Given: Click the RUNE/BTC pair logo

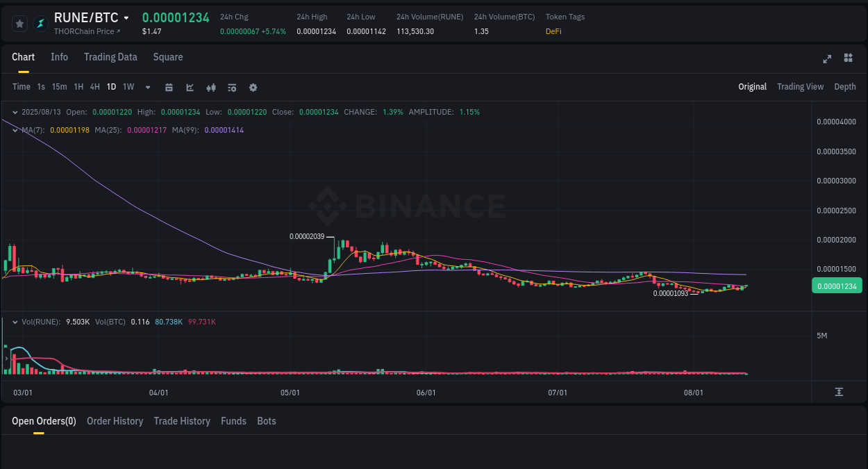Looking at the screenshot, I should [x=40, y=23].
